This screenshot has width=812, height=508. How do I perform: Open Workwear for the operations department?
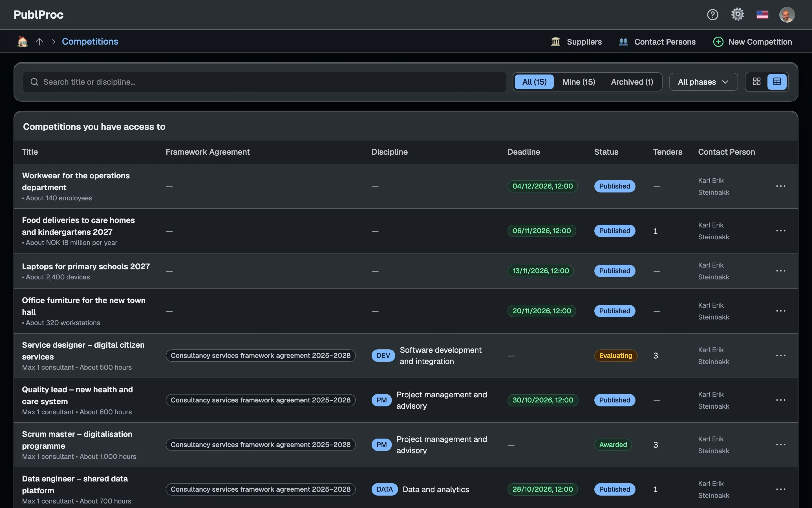[76, 181]
